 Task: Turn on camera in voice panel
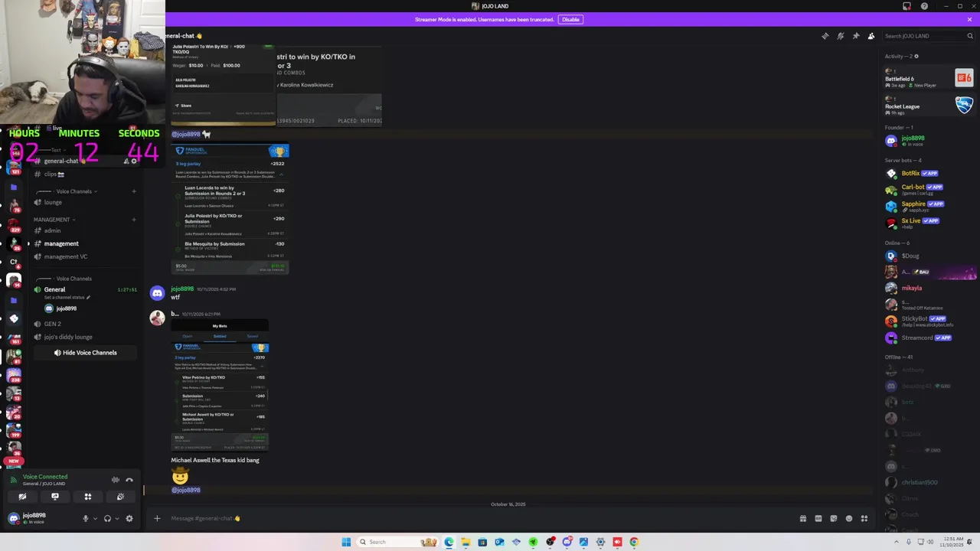click(22, 497)
